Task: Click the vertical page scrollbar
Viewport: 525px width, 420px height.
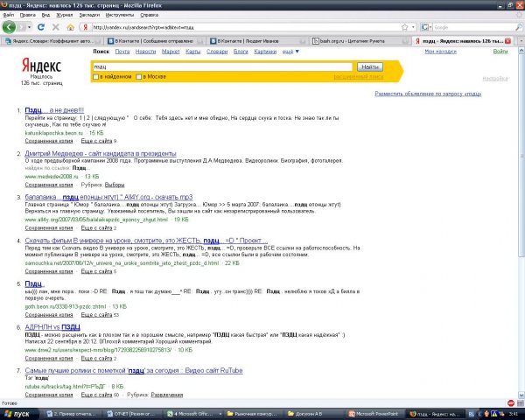Action: pyautogui.click(x=521, y=219)
